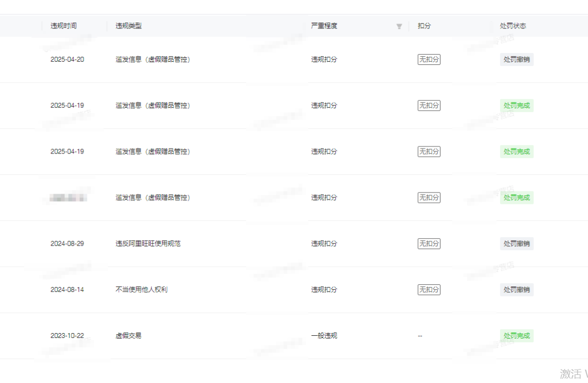
Task: Click 无扣分 badge in the 2024-08-29 row
Action: [429, 244]
